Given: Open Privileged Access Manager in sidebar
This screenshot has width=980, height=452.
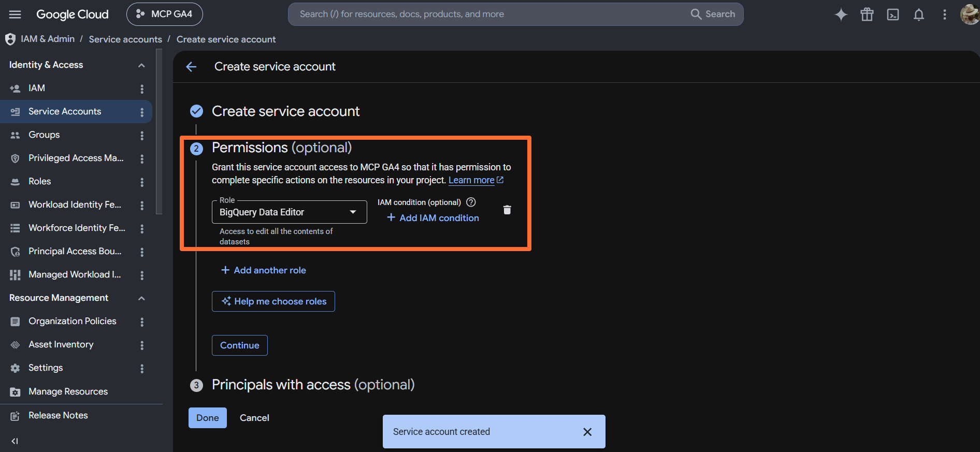Looking at the screenshot, I should 76,158.
